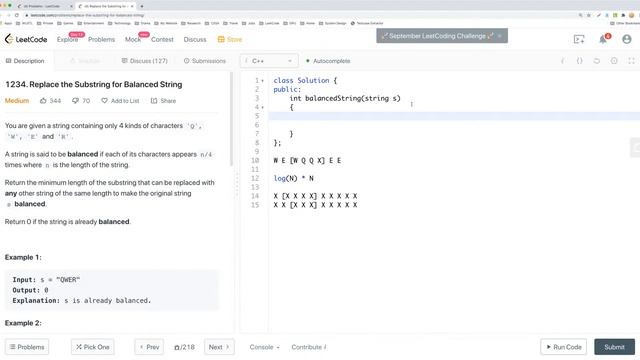Open a new browser tab
Image resolution: width=640 pixels, height=360 pixels.
coord(142,6)
